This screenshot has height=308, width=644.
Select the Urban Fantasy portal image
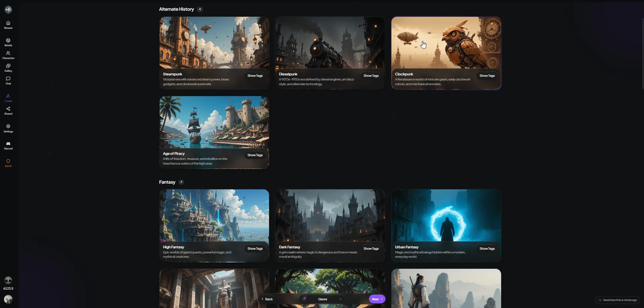[446, 215]
